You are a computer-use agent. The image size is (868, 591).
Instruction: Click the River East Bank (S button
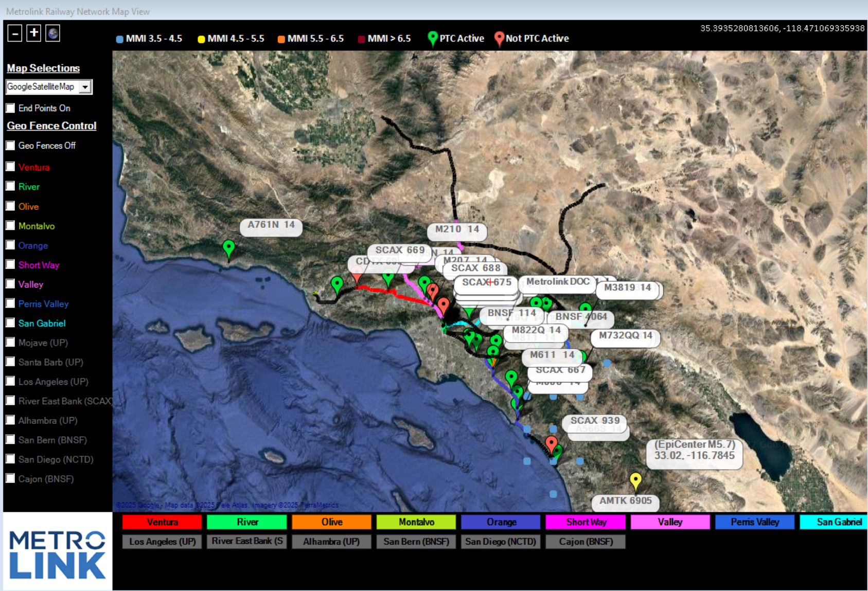coord(247,542)
